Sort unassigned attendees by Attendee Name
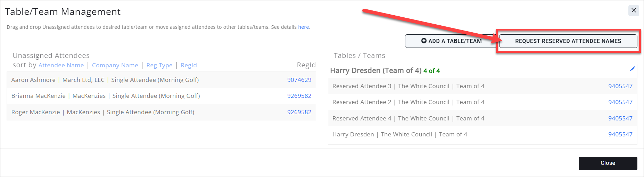Viewport: 644px width, 177px height. tap(61, 65)
